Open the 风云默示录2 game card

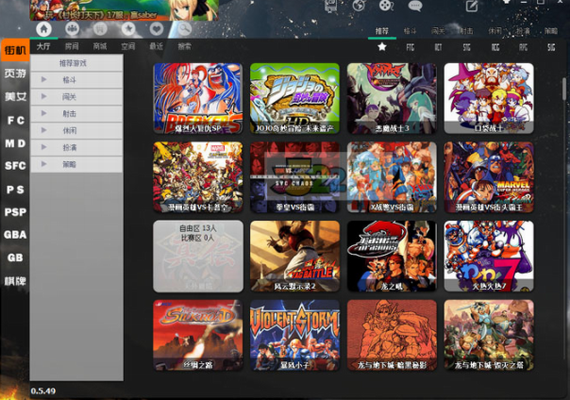295,256
